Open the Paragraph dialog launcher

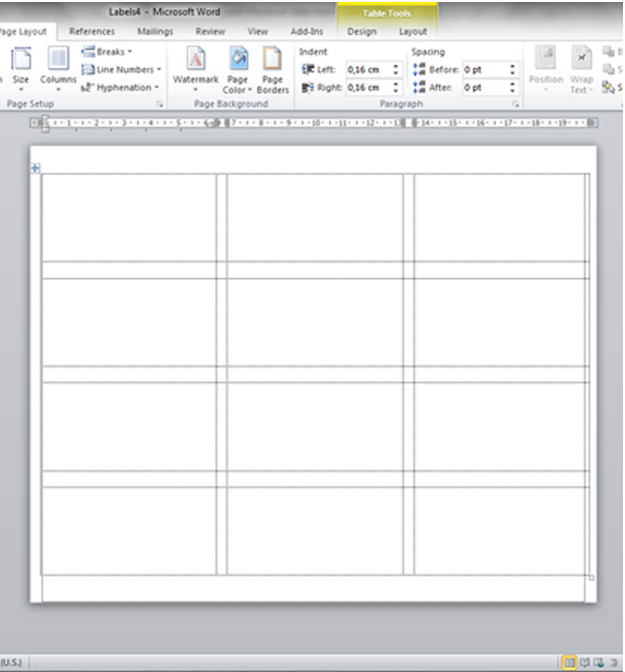click(516, 104)
